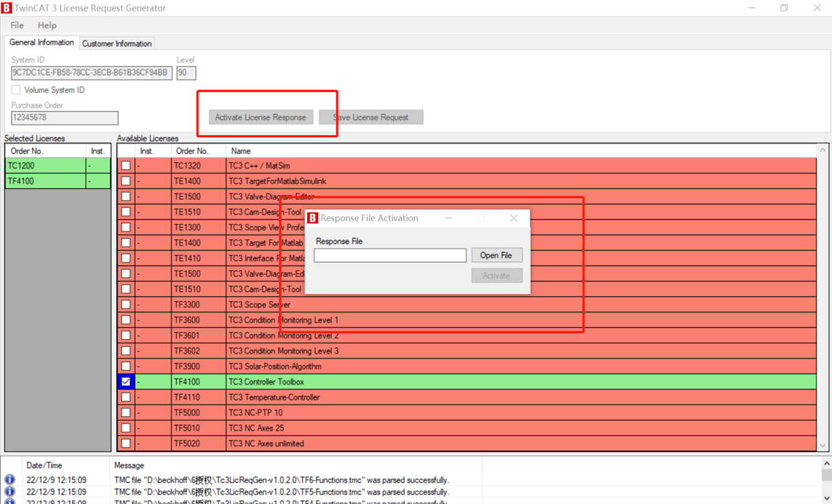Uncheck the TF4100 Controller Toolbox license
The height and width of the screenshot is (504, 832).
(126, 382)
